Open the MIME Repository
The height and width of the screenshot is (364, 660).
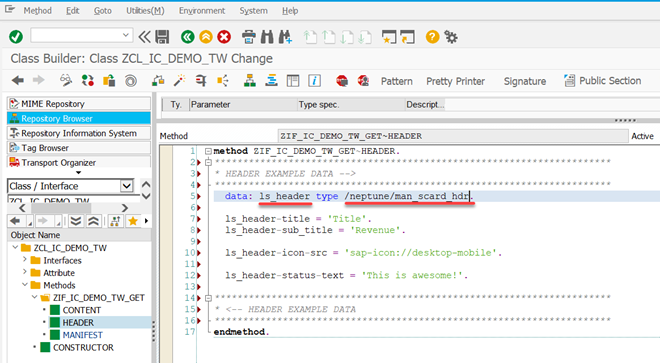79,104
